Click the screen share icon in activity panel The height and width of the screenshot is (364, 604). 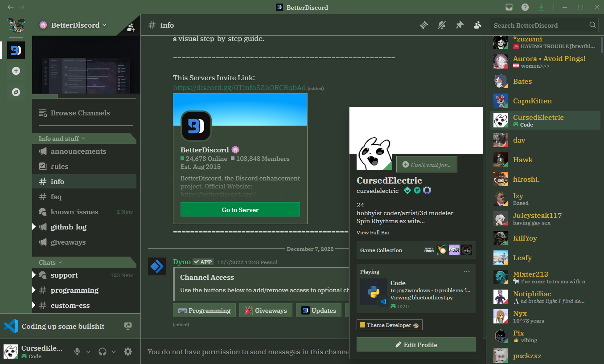coord(128,326)
